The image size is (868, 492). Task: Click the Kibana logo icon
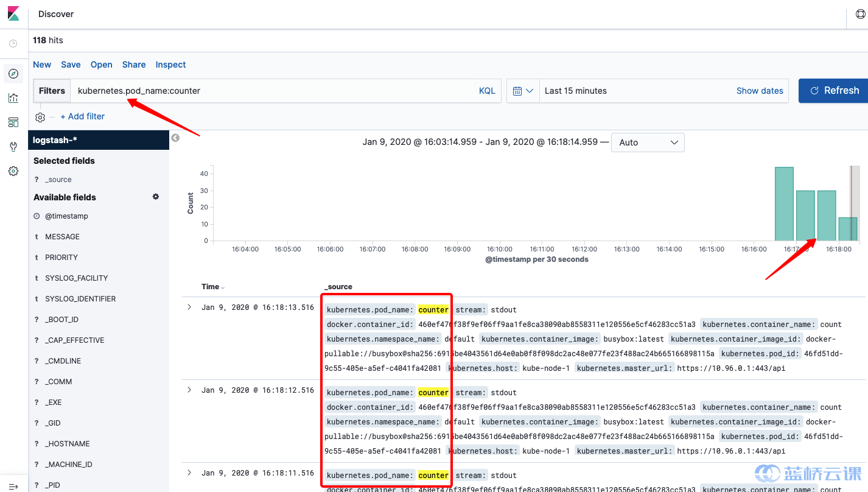point(13,13)
